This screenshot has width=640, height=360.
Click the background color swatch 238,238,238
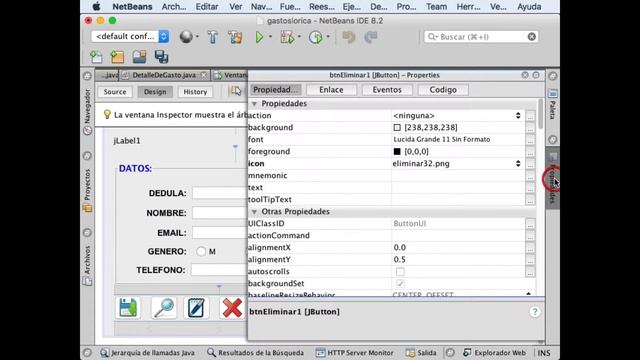coord(397,128)
